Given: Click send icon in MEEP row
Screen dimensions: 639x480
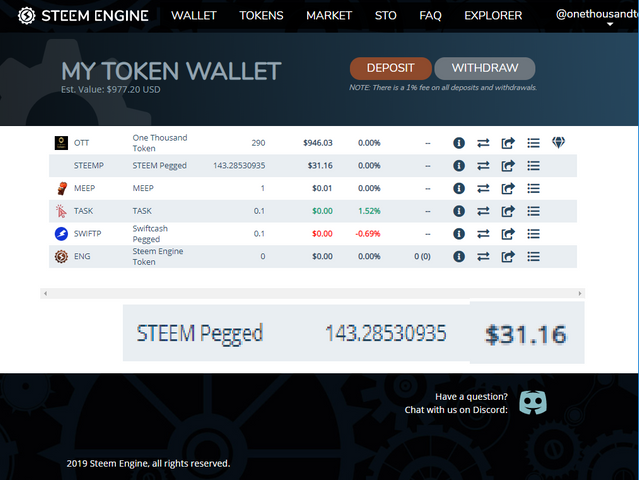Looking at the screenshot, I should tap(508, 188).
